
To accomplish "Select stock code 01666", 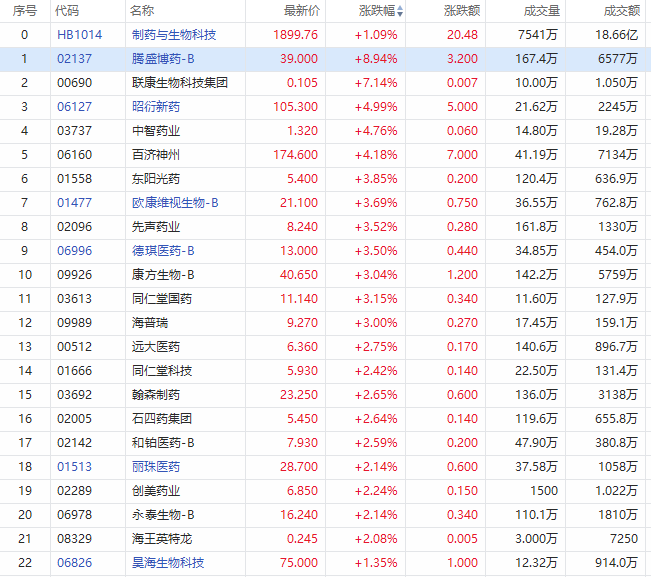I will pos(74,371).
